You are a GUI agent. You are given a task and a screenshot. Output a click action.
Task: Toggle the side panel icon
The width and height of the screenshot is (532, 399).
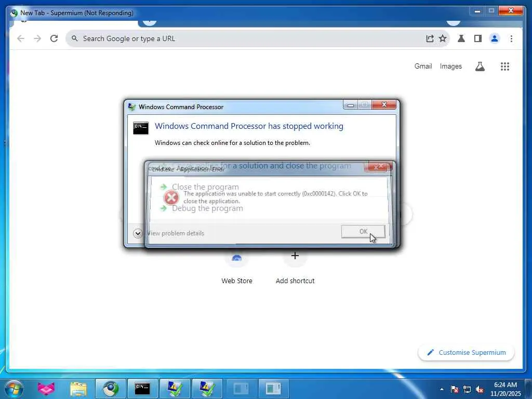(478, 38)
